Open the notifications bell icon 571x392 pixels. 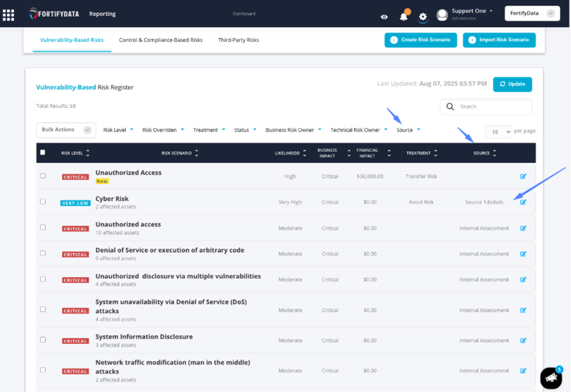pyautogui.click(x=404, y=17)
